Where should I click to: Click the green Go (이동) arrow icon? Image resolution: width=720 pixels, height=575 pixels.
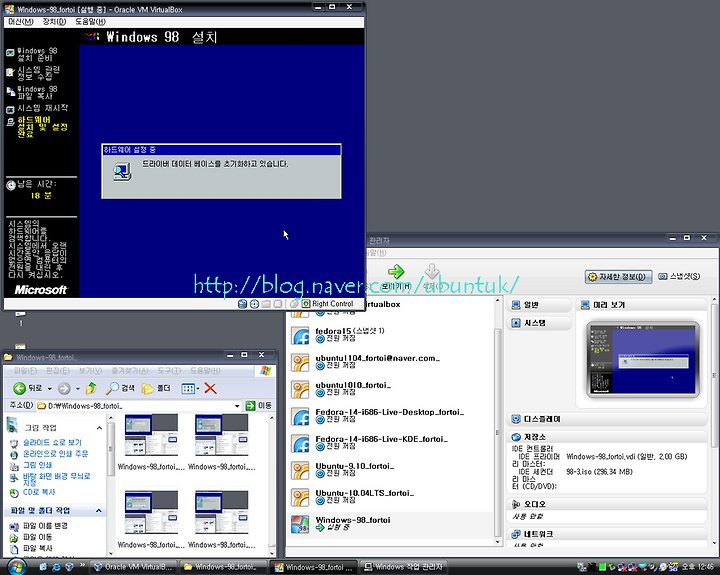[250, 406]
